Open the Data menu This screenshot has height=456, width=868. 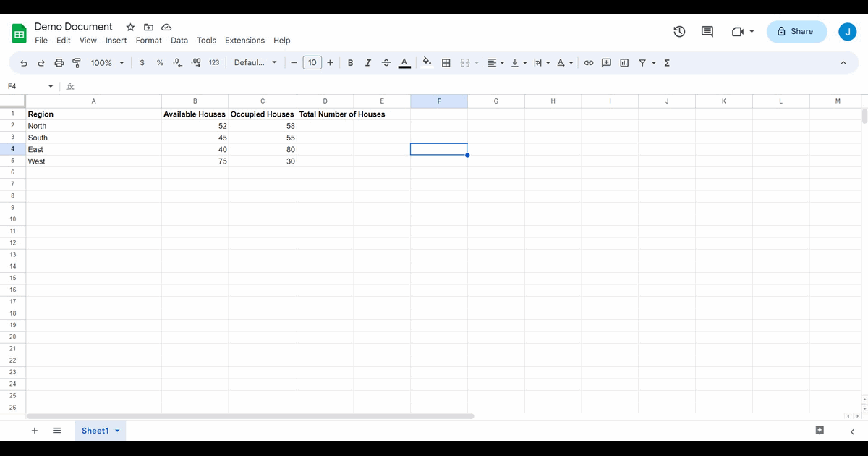(x=179, y=41)
